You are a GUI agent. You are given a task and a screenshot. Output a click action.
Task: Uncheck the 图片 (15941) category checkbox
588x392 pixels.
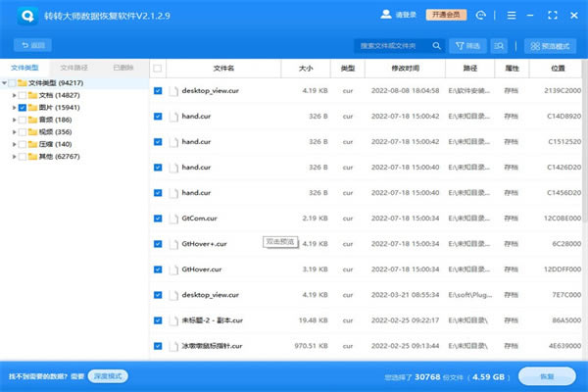coord(23,107)
